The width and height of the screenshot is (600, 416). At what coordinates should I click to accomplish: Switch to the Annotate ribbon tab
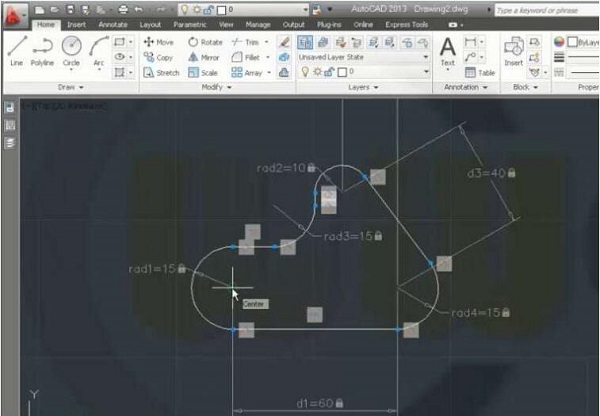point(113,24)
